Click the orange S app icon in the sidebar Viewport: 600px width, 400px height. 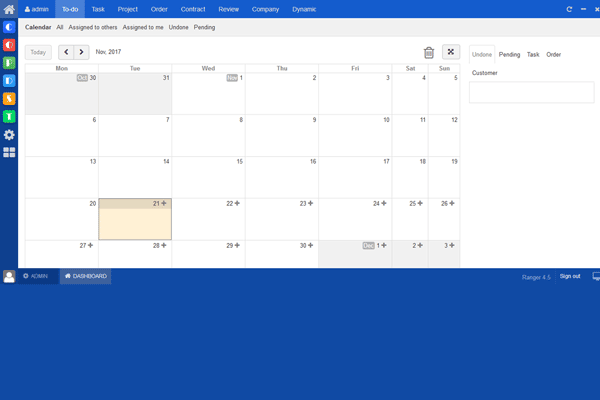[x=9, y=98]
